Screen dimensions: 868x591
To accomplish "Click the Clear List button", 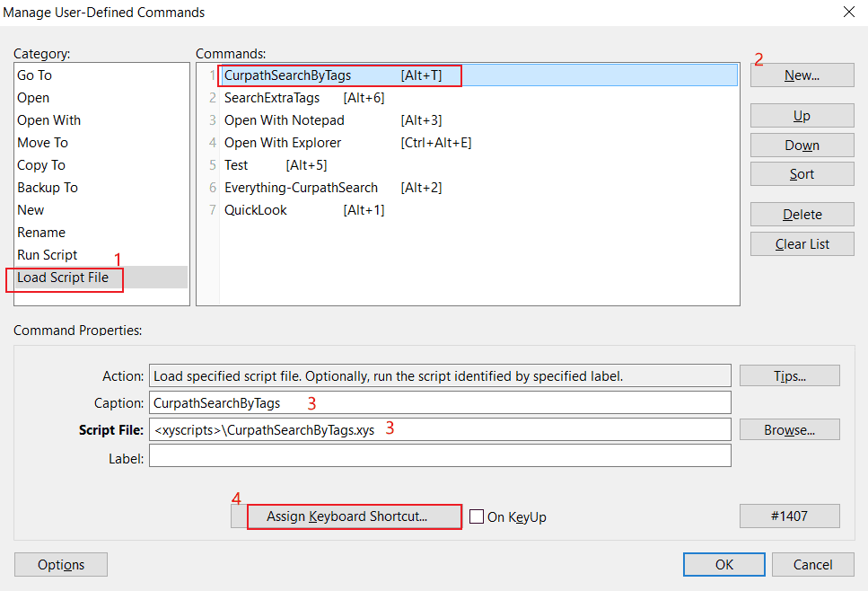I will tap(802, 244).
